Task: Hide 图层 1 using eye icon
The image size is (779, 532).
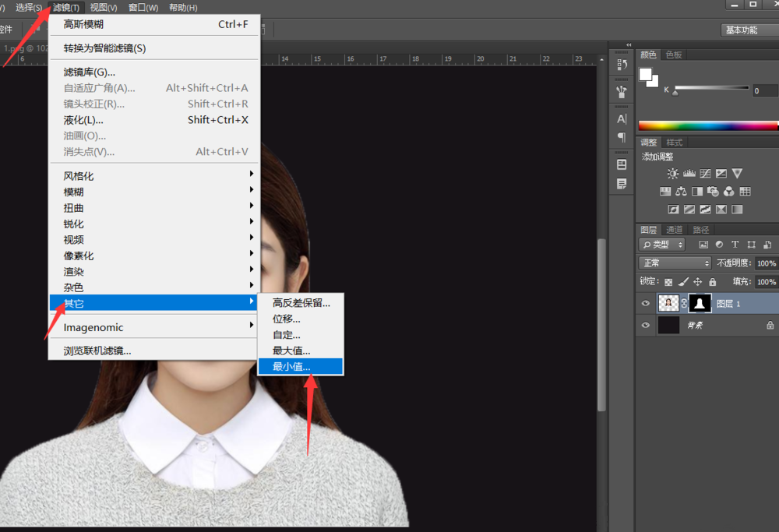Action: click(645, 304)
